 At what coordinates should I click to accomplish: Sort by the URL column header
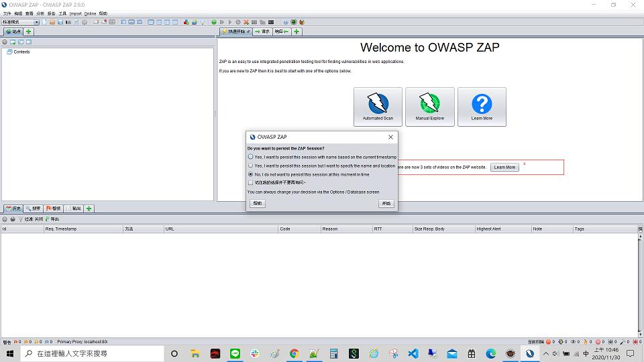(x=221, y=229)
